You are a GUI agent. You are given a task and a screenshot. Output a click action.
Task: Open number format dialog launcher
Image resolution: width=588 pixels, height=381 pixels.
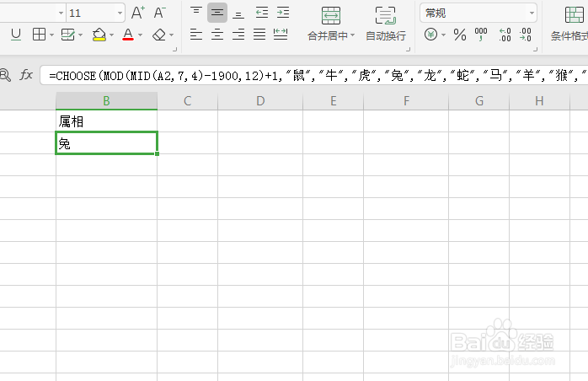[536, 49]
